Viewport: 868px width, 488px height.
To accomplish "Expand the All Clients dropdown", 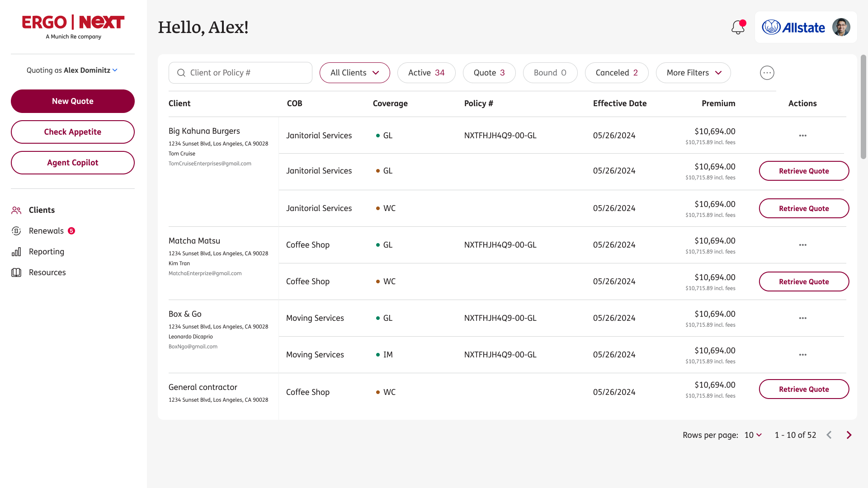I will [355, 73].
